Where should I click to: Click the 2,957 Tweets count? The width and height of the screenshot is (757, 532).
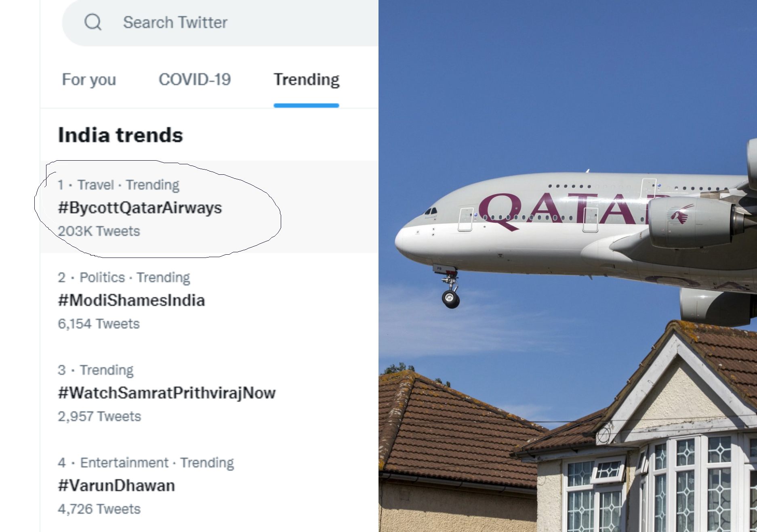(99, 416)
